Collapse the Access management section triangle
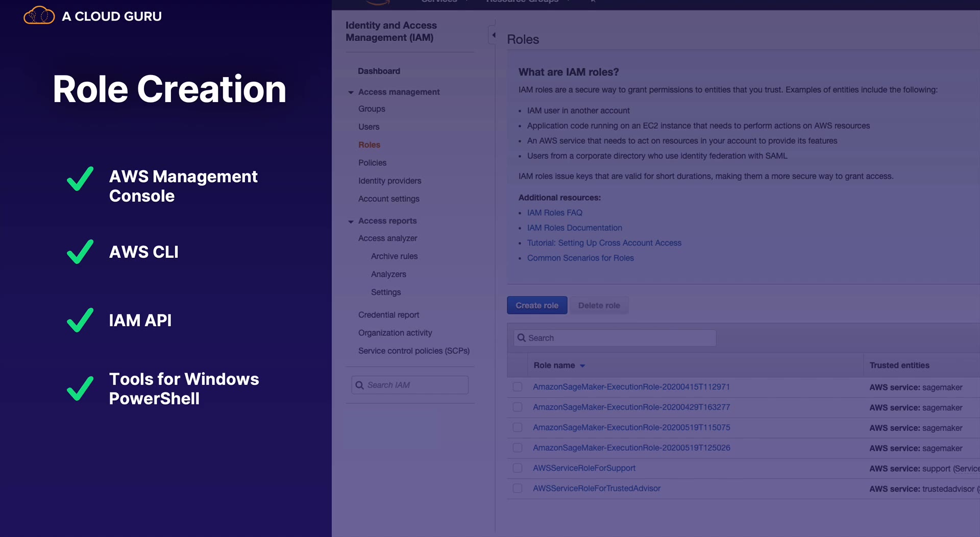The image size is (980, 537). pos(351,92)
